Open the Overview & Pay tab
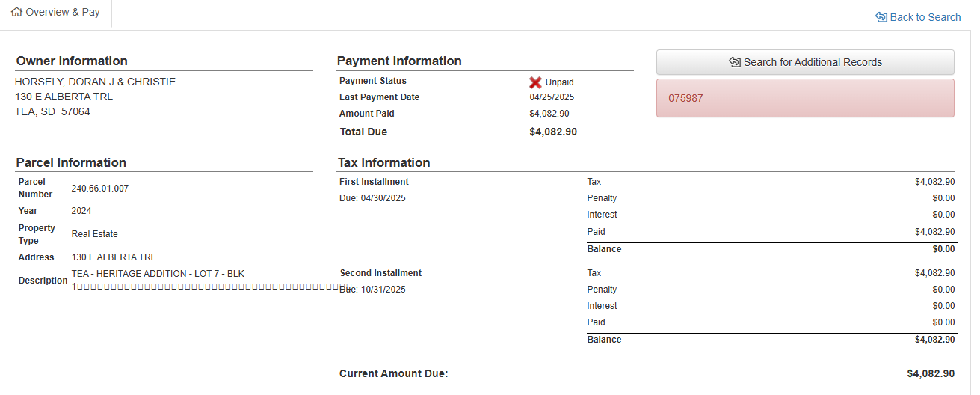 click(56, 13)
